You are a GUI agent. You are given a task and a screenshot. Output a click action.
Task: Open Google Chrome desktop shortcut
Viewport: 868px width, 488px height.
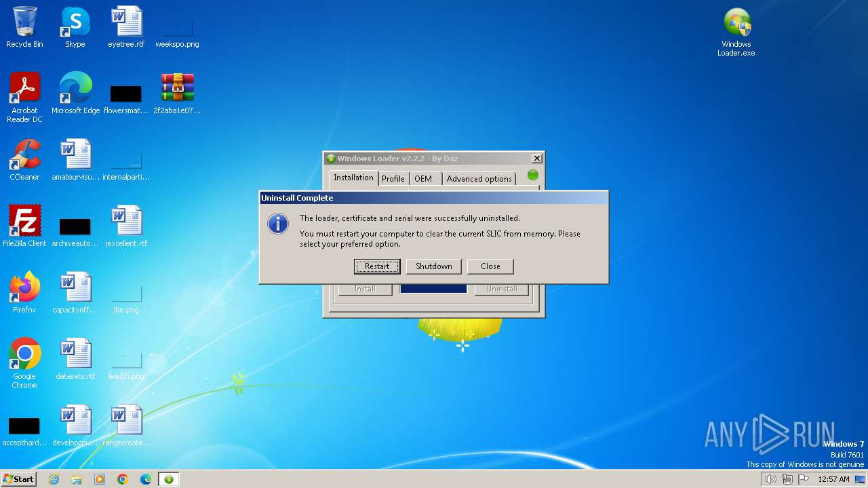[x=24, y=363]
